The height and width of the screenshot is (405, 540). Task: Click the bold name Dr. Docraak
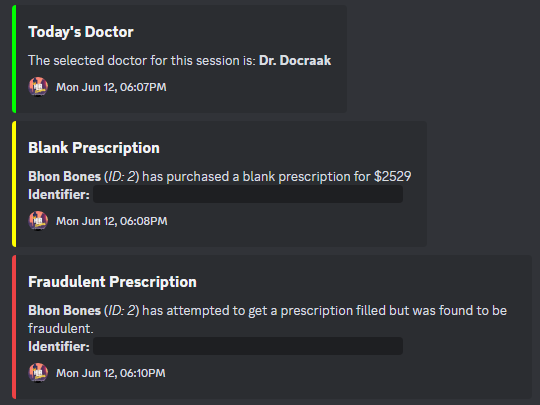tap(295, 61)
